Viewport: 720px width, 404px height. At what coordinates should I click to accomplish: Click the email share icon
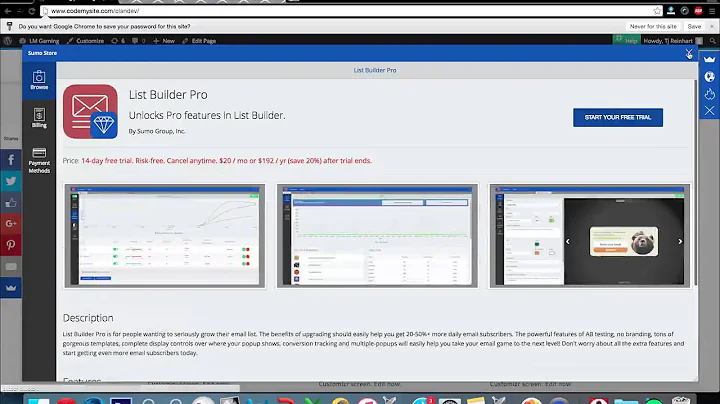[11, 266]
